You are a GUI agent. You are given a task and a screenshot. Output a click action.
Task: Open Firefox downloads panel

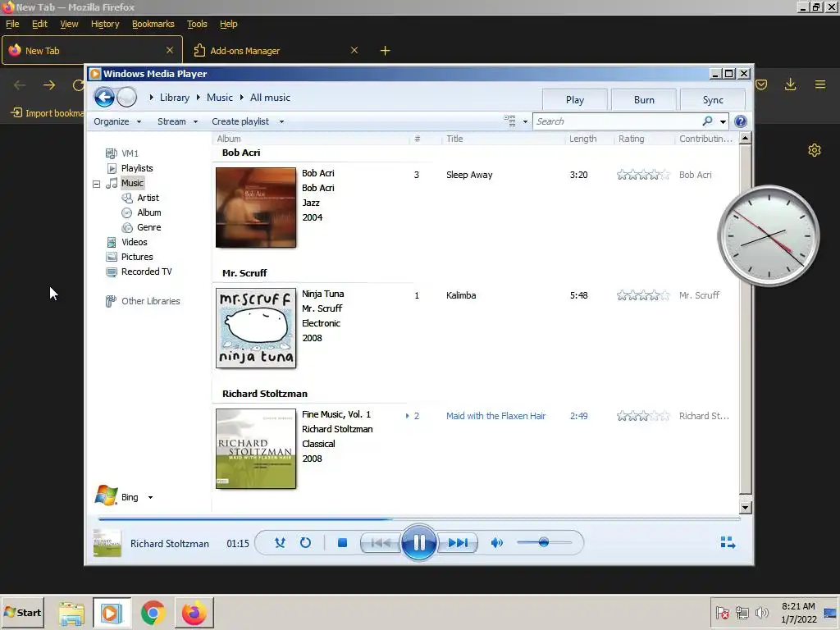click(790, 84)
